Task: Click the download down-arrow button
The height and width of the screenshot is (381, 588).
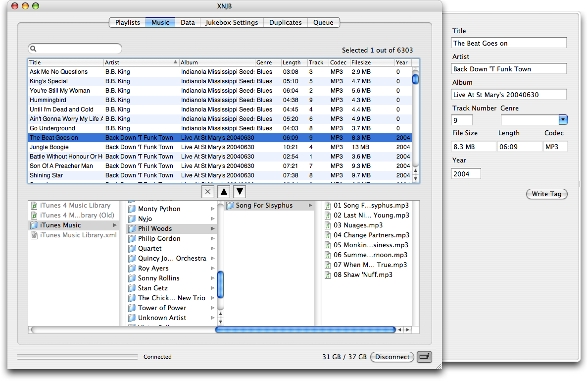Action: pyautogui.click(x=240, y=192)
